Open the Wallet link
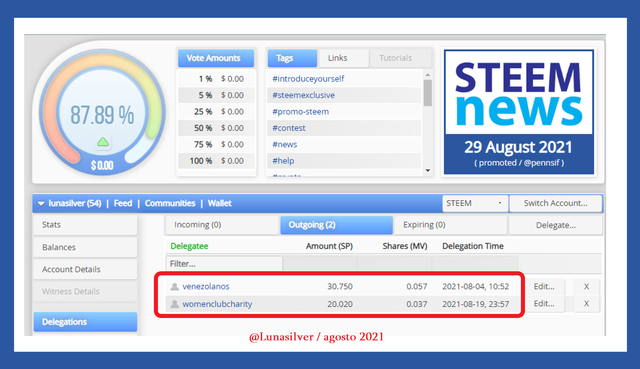 coord(220,203)
